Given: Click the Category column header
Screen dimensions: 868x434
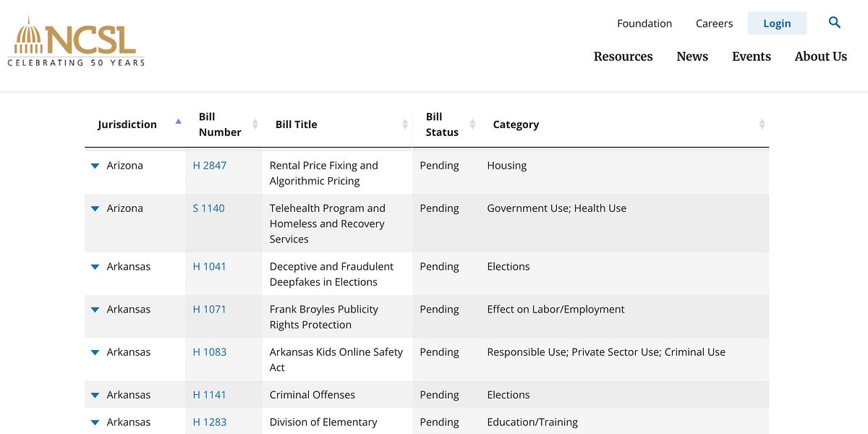Looking at the screenshot, I should tap(516, 124).
